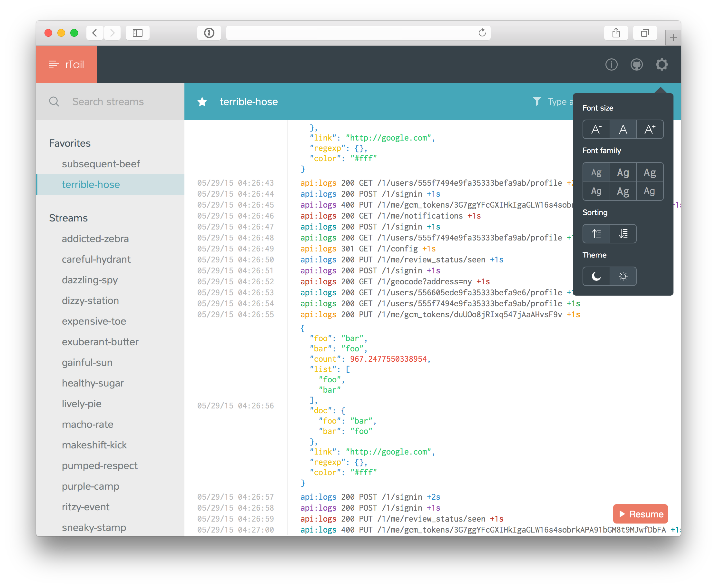This screenshot has height=588, width=717.
Task: Toggle dark theme for the log view
Action: [595, 275]
